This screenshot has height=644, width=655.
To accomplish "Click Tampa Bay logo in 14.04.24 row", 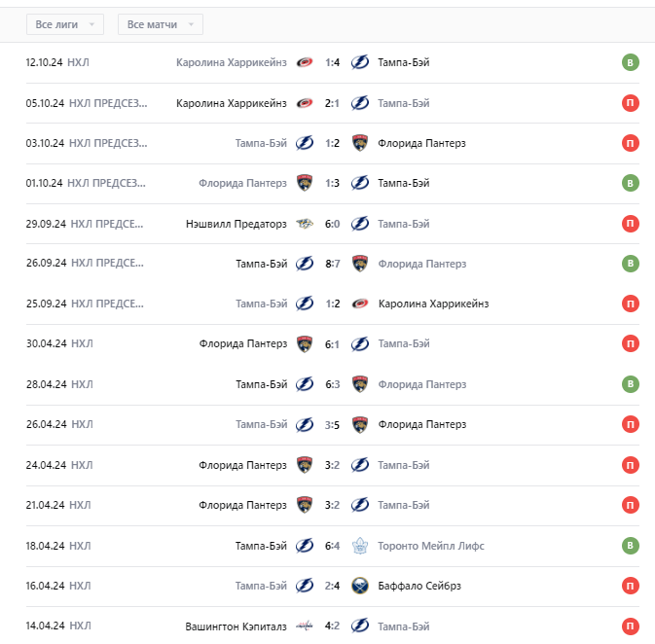I will tap(360, 626).
